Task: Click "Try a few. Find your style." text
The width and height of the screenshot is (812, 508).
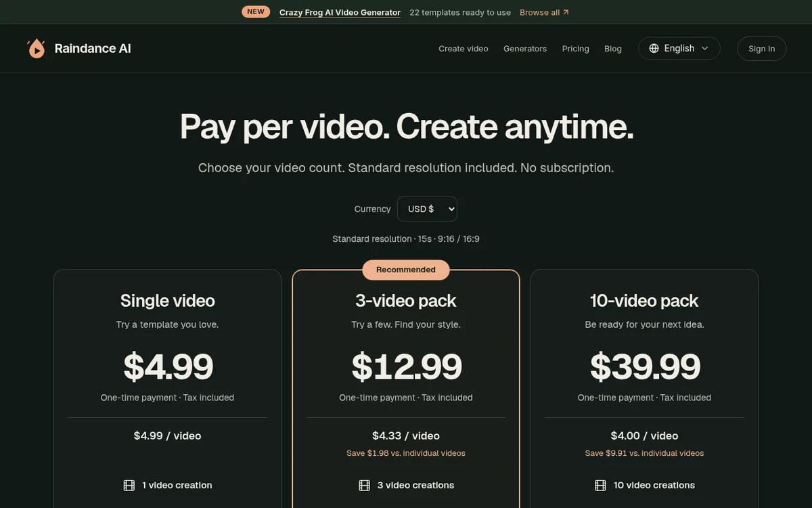Action: pos(406,324)
